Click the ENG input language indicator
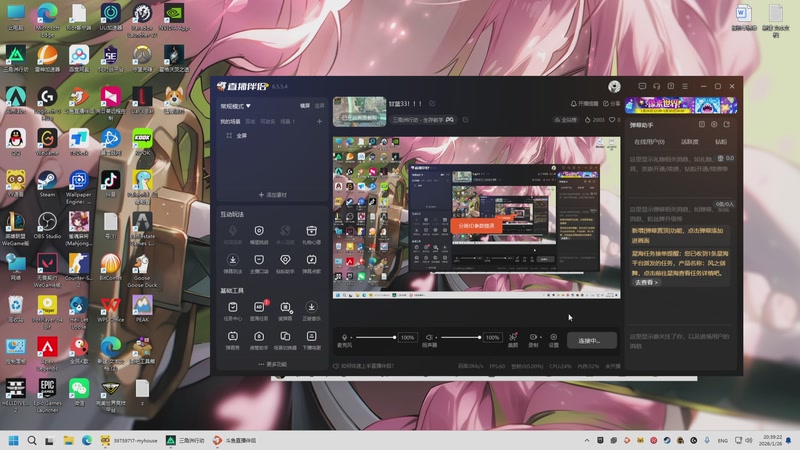 722,440
